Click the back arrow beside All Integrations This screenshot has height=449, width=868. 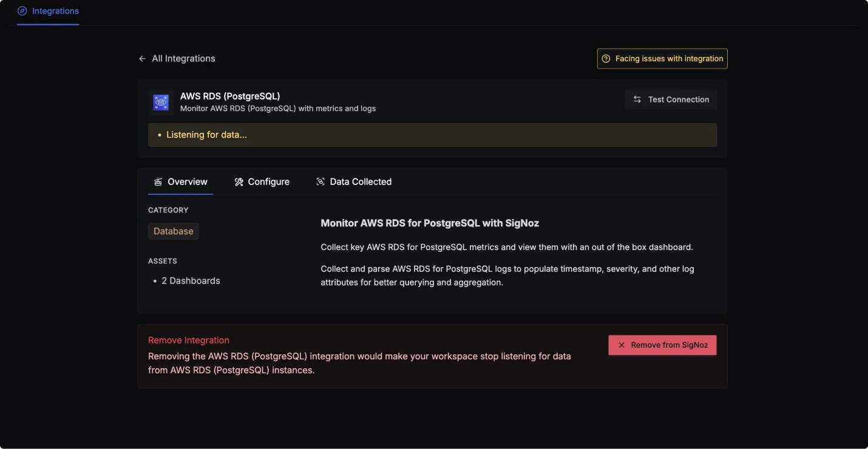click(142, 59)
